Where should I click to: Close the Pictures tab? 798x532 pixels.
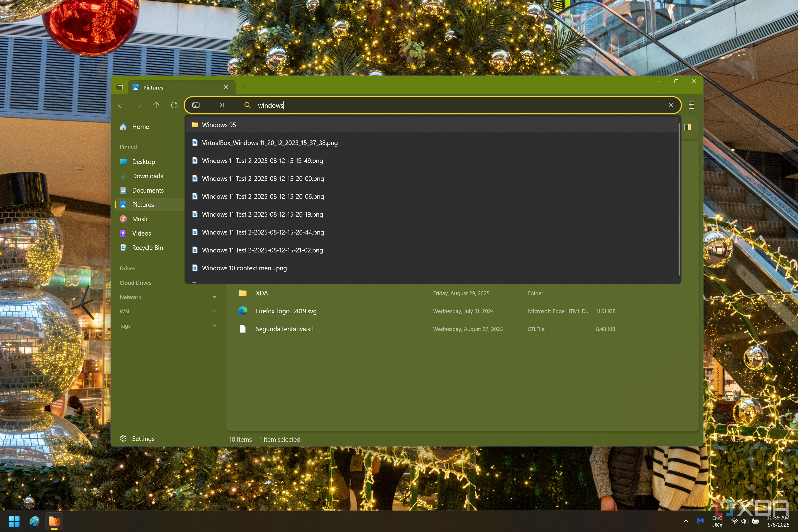[226, 87]
